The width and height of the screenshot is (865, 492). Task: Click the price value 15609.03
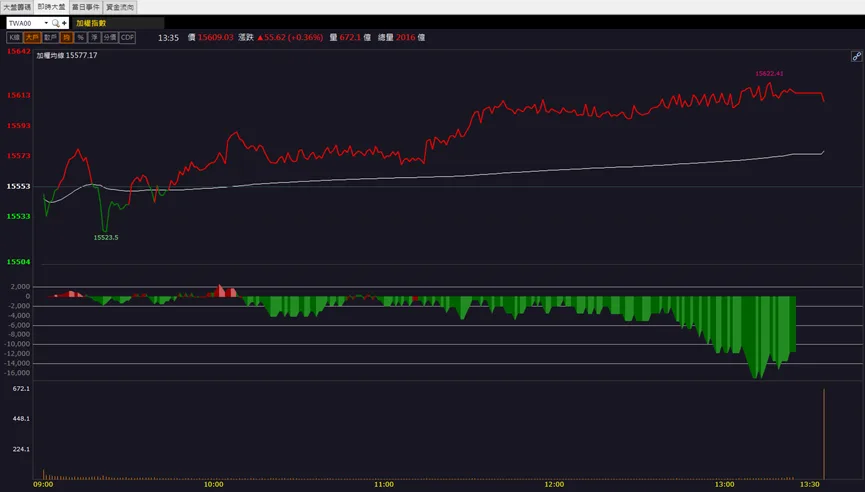(x=216, y=38)
